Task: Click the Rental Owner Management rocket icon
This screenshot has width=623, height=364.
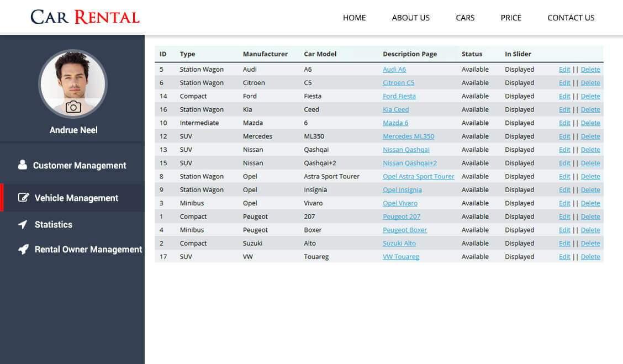Action: (23, 249)
